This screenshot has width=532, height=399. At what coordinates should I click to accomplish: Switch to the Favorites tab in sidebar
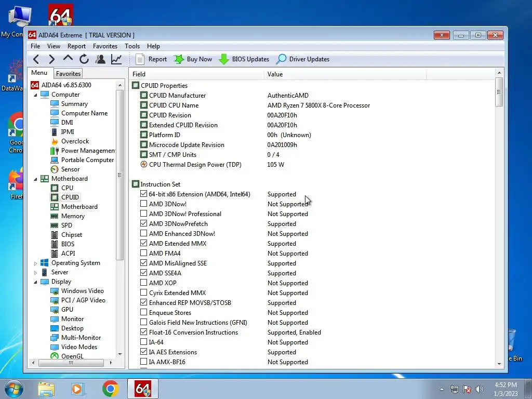point(68,74)
